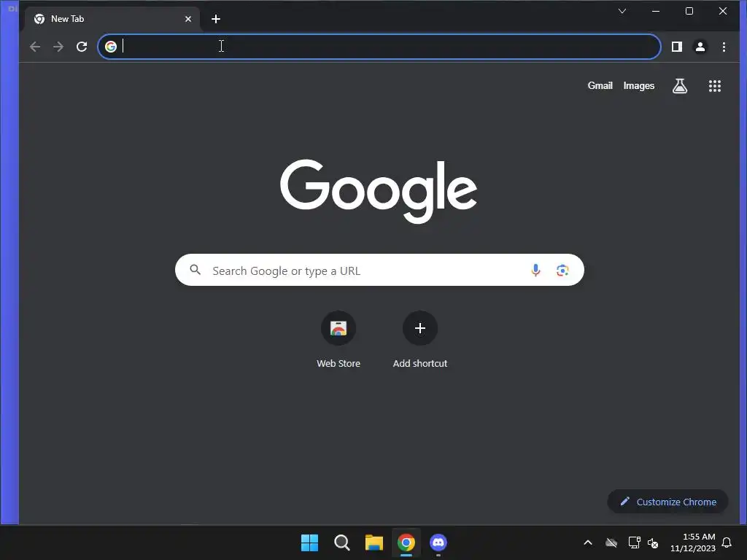This screenshot has width=747, height=560.
Task: Start voice search with microphone icon
Action: point(535,270)
